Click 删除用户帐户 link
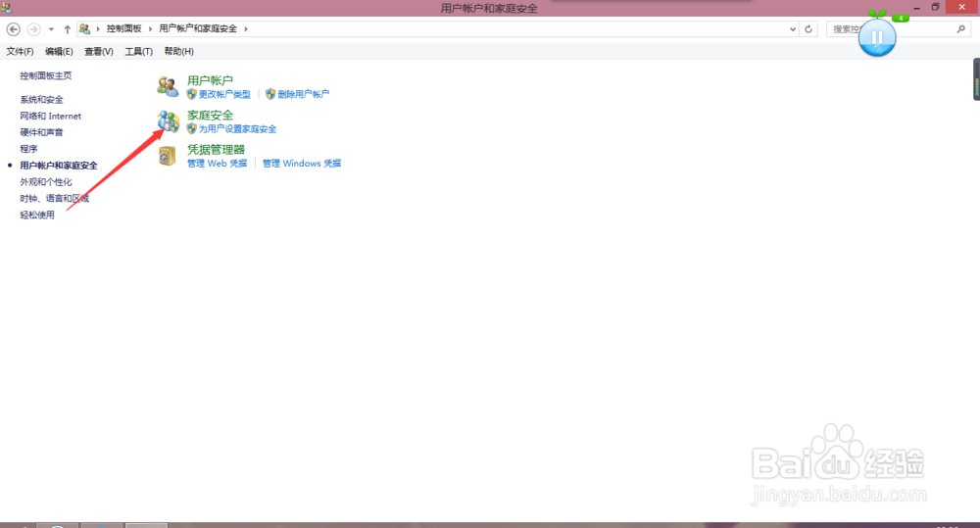 point(303,94)
